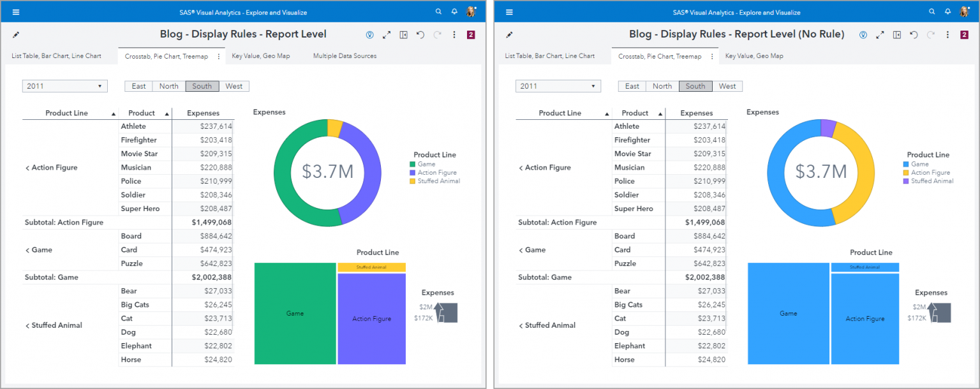Viewport: 980px width, 389px height.
Task: Click Firefighter row in right No Rule crosstab
Action: coord(669,140)
